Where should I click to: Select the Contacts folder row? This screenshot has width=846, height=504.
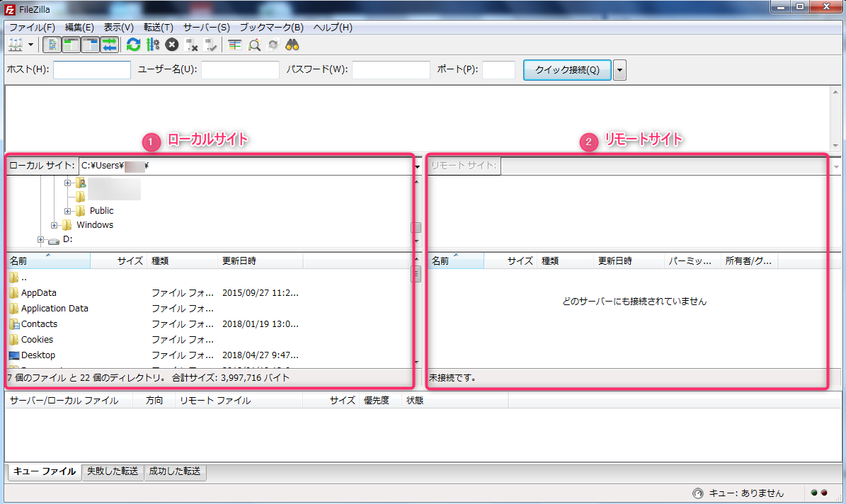[209, 324]
